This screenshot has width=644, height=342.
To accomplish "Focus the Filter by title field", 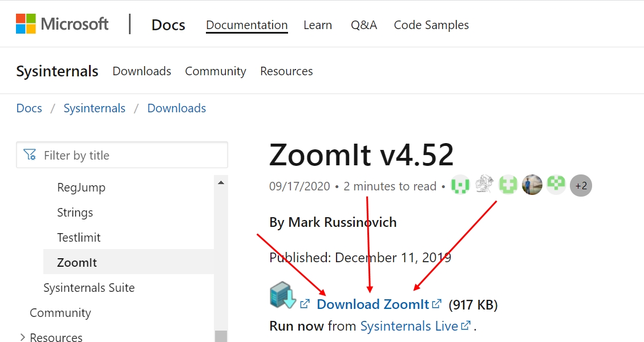I will coord(122,155).
